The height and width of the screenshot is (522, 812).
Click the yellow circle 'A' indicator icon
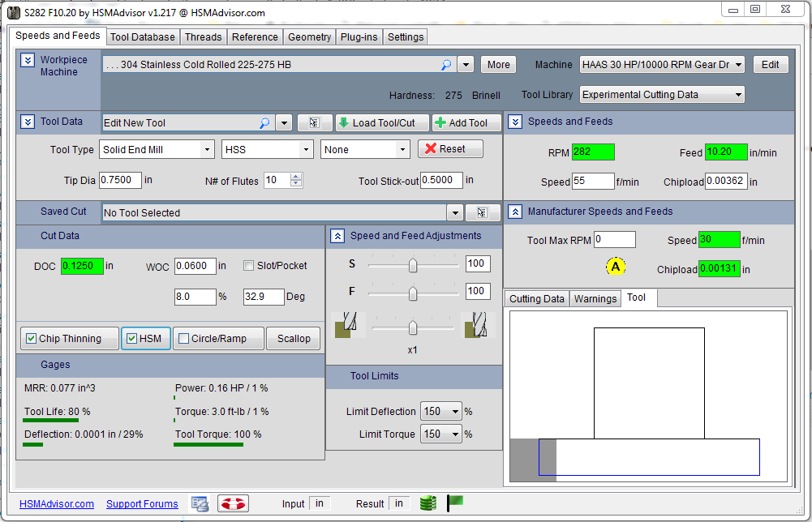615,267
